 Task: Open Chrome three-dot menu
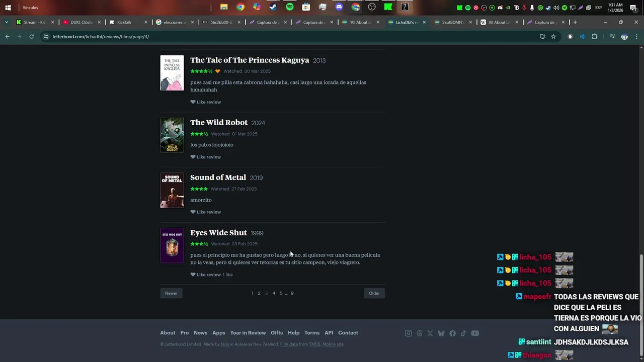636,37
